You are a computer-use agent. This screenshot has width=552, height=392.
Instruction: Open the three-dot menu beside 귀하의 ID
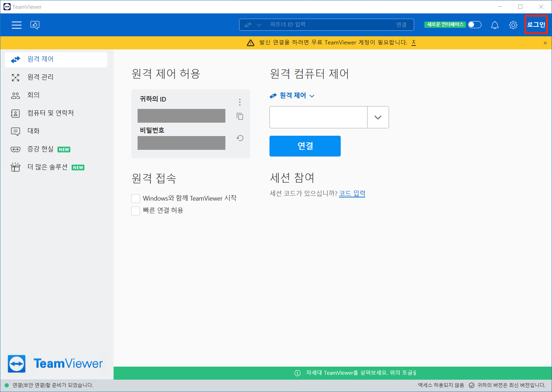[x=240, y=102]
